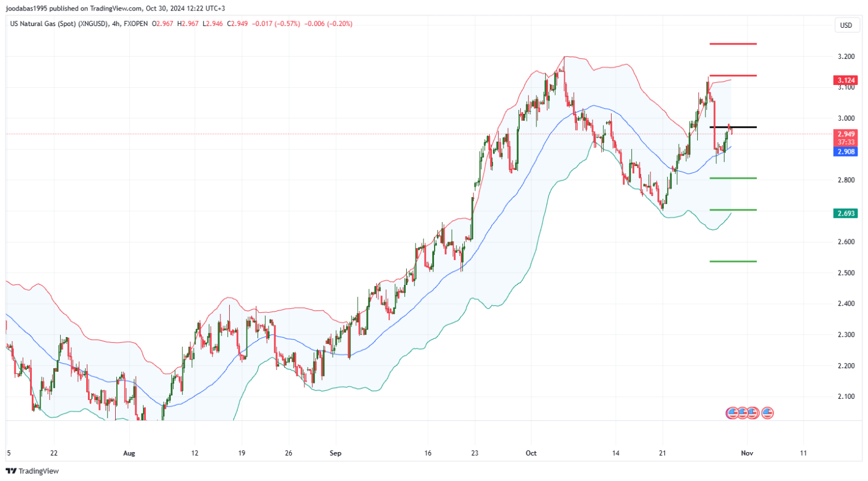The width and height of the screenshot is (868, 481).
Task: Click the 2.500 price axis label
Action: coord(845,273)
